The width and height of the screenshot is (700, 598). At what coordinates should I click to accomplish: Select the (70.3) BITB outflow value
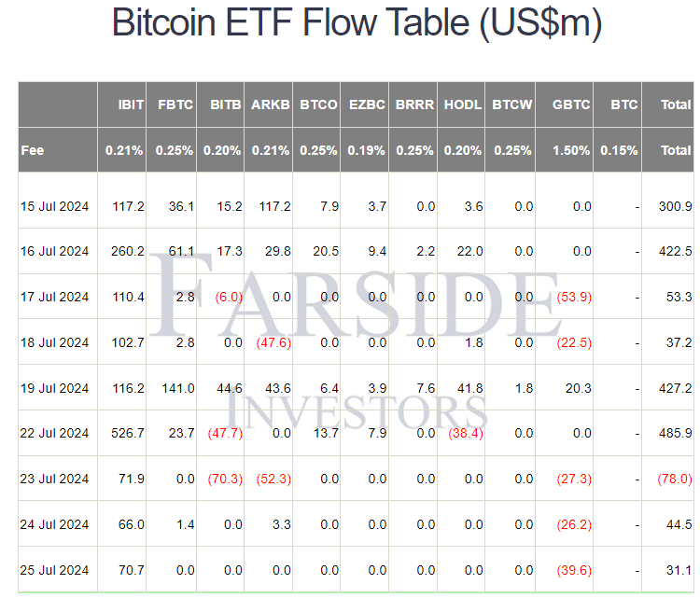coord(223,479)
